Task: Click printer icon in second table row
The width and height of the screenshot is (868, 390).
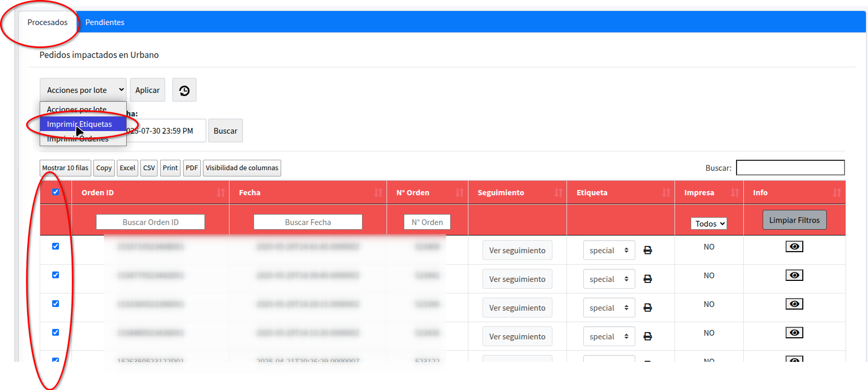Action: [647, 279]
